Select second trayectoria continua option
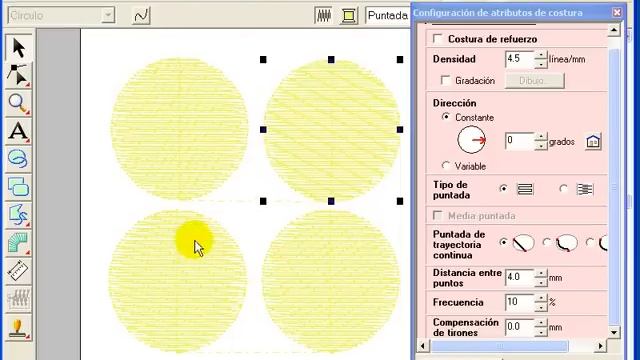Image resolution: width=640 pixels, height=360 pixels. [547, 242]
